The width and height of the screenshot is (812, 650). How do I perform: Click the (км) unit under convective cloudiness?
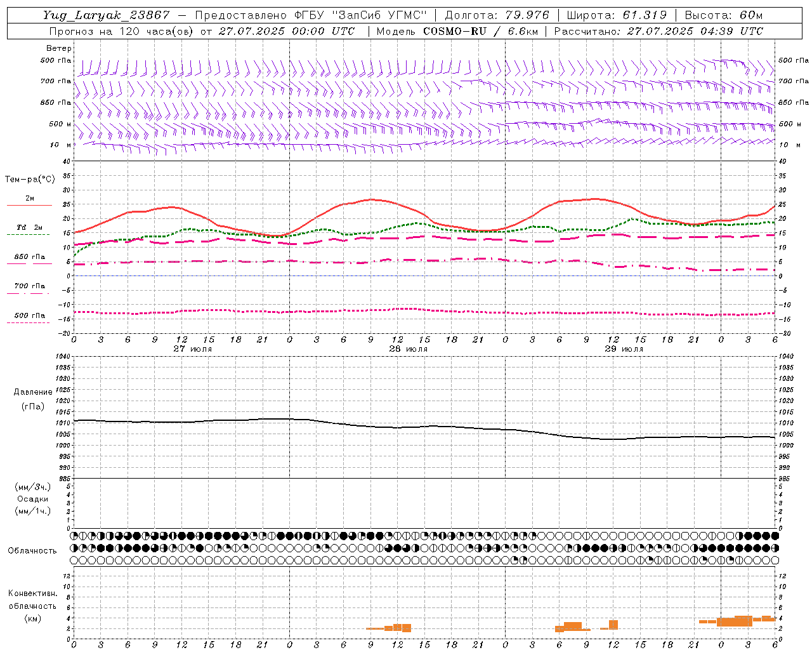(x=32, y=618)
